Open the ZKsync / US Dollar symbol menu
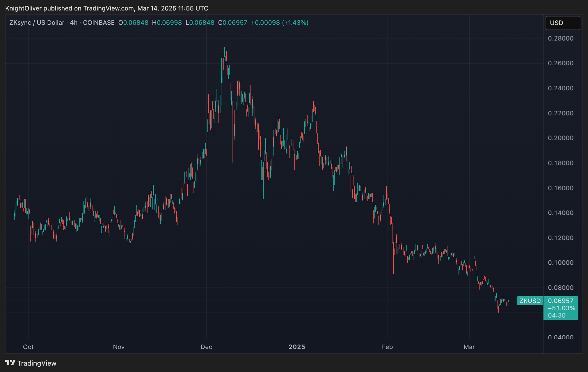 [x=36, y=23]
